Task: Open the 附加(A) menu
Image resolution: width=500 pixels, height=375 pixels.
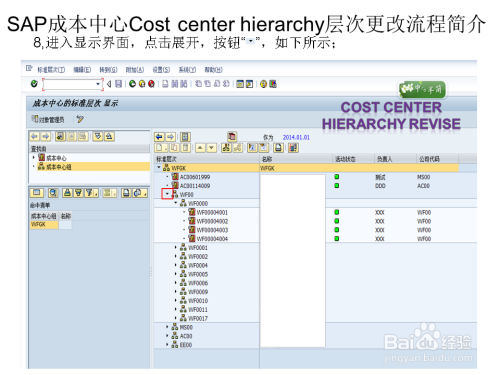Action: click(135, 70)
